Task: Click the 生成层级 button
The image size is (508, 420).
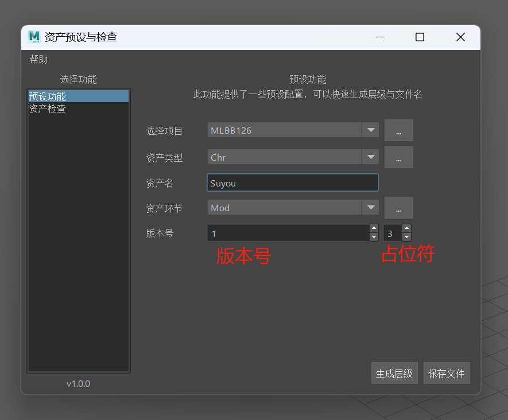Action: [394, 373]
